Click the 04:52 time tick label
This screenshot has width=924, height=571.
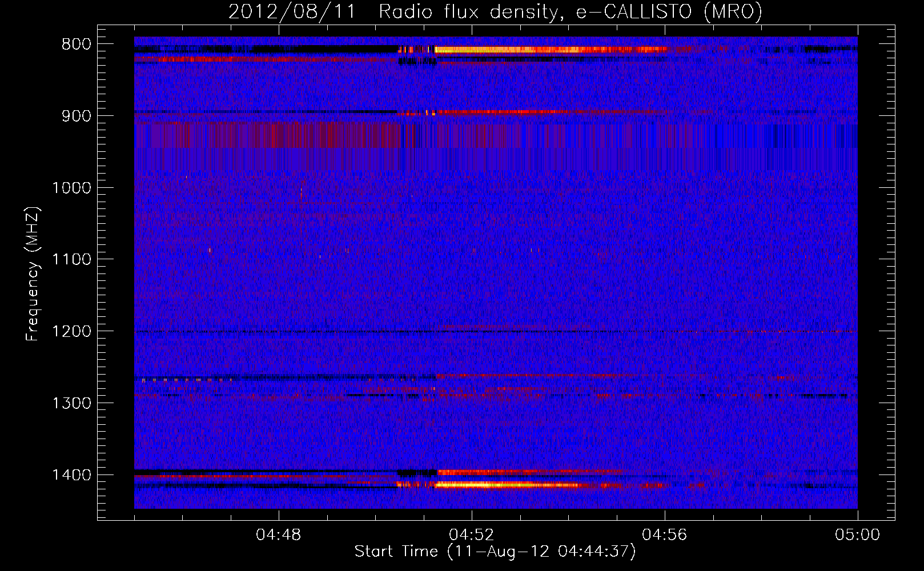[x=472, y=535]
